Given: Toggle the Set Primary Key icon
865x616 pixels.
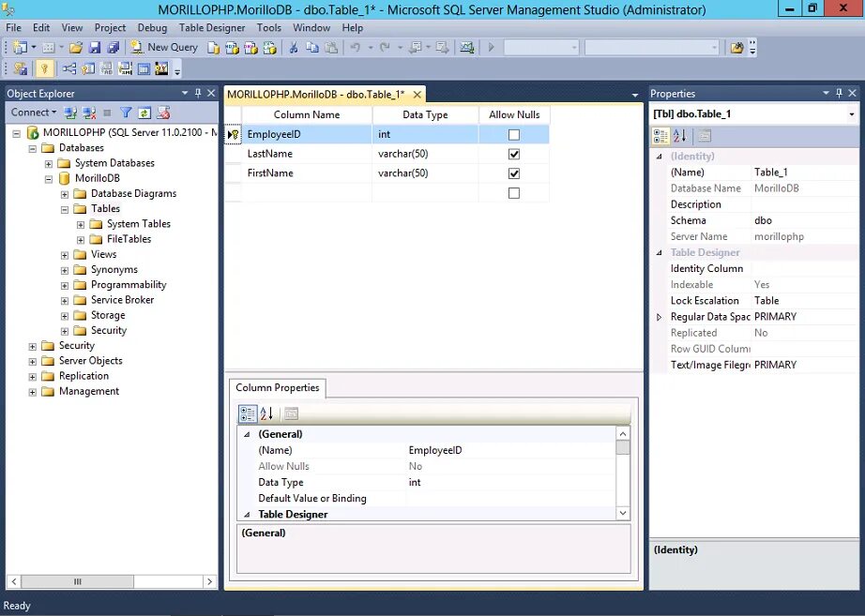Looking at the screenshot, I should (x=44, y=69).
